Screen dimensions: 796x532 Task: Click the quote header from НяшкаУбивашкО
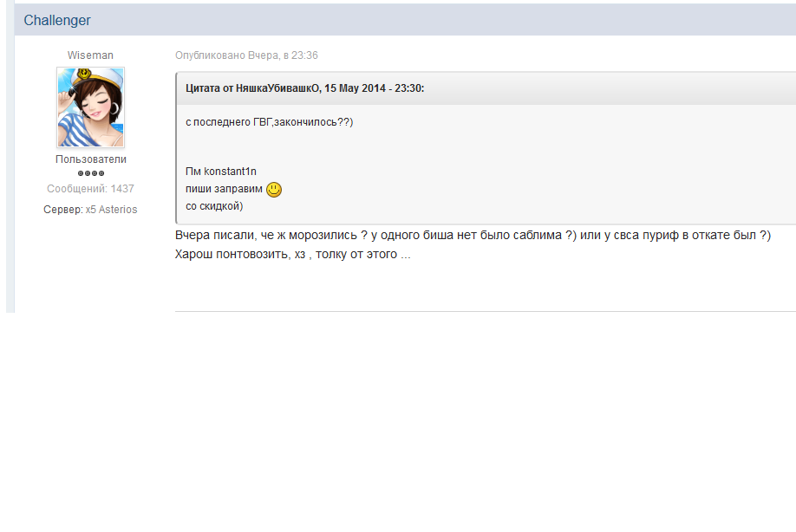(486, 88)
